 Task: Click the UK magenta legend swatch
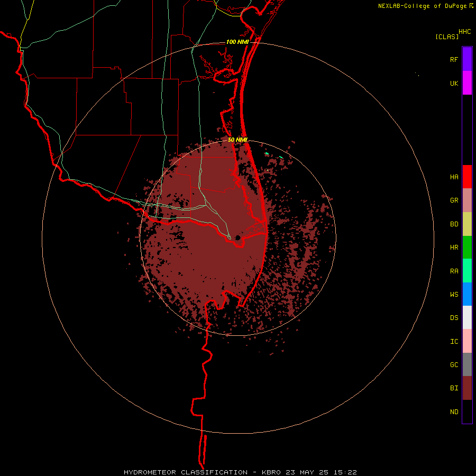(x=467, y=83)
